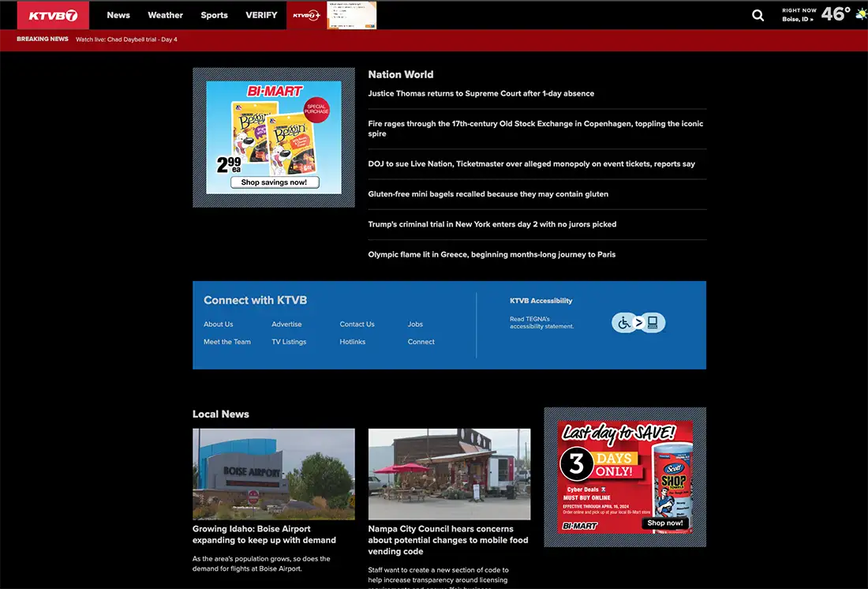Click the Shop now! ad button
Viewport: 868px width, 589px height.
tap(665, 523)
